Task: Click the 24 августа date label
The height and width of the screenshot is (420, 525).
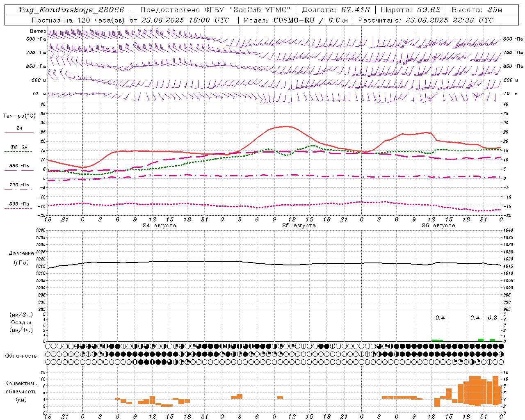Action: [160, 226]
